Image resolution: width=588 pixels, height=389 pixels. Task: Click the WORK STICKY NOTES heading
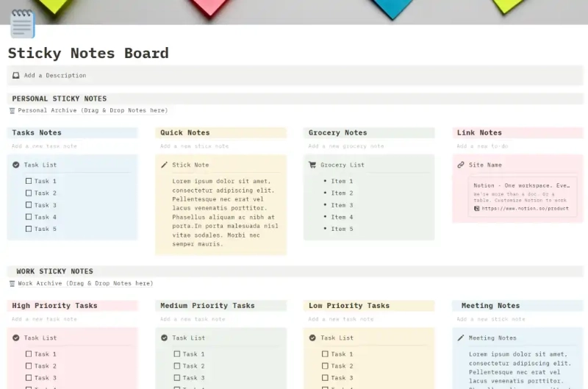(54, 271)
